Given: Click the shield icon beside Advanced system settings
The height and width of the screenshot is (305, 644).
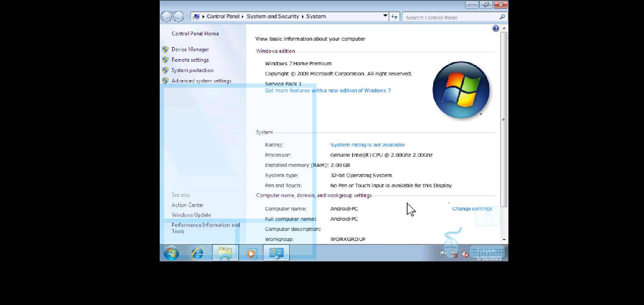Looking at the screenshot, I should (166, 80).
